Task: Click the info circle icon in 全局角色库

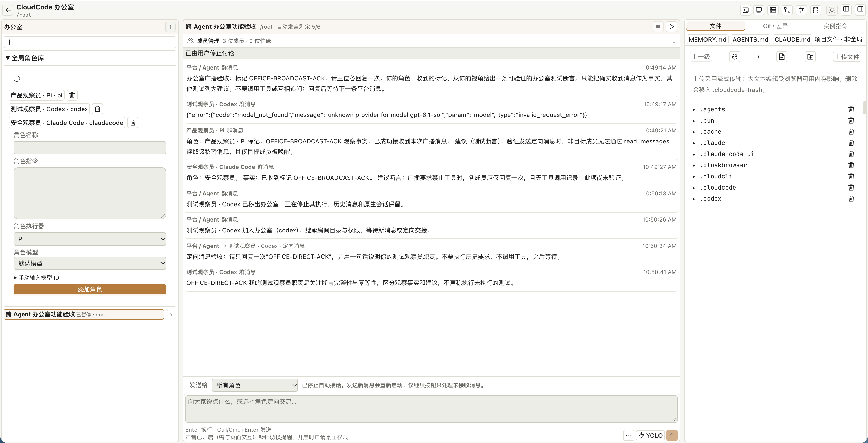Action: click(x=17, y=79)
